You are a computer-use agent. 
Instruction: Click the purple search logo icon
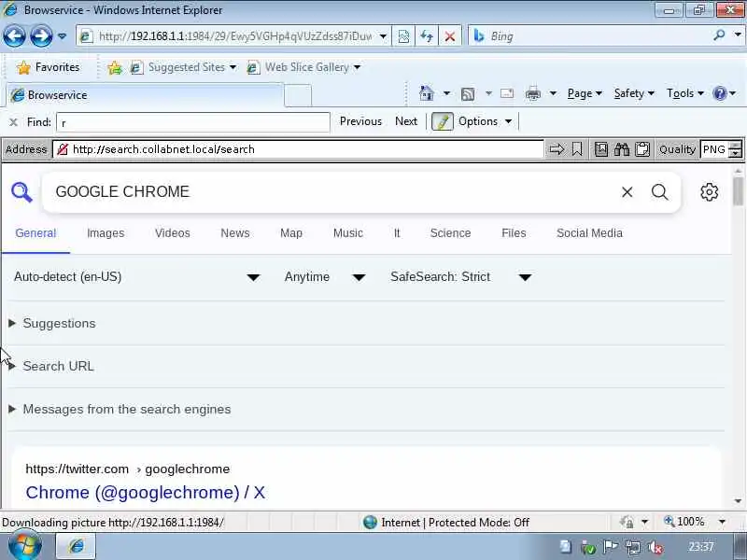point(21,192)
